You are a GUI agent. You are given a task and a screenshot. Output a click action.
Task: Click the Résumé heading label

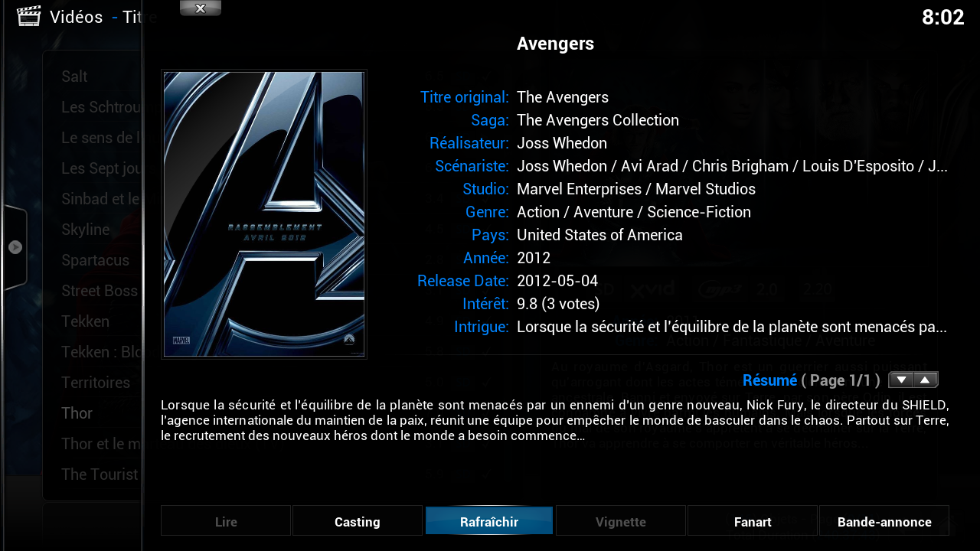tap(769, 380)
